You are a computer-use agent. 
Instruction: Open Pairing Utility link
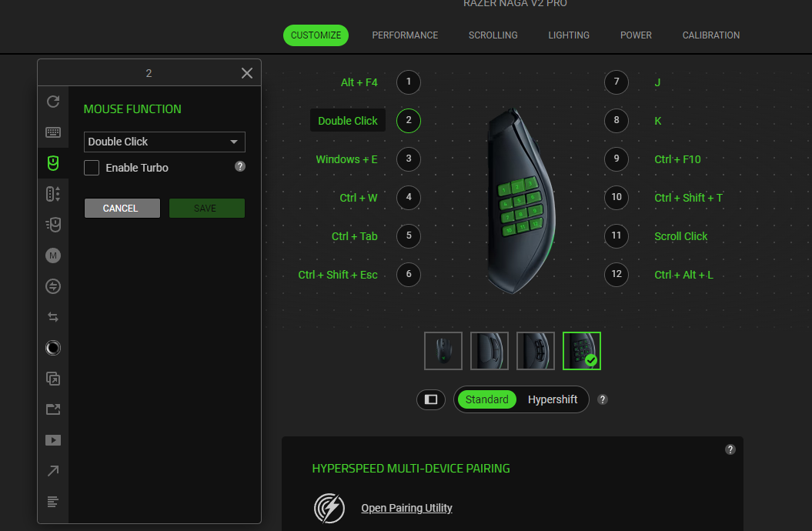pyautogui.click(x=406, y=508)
